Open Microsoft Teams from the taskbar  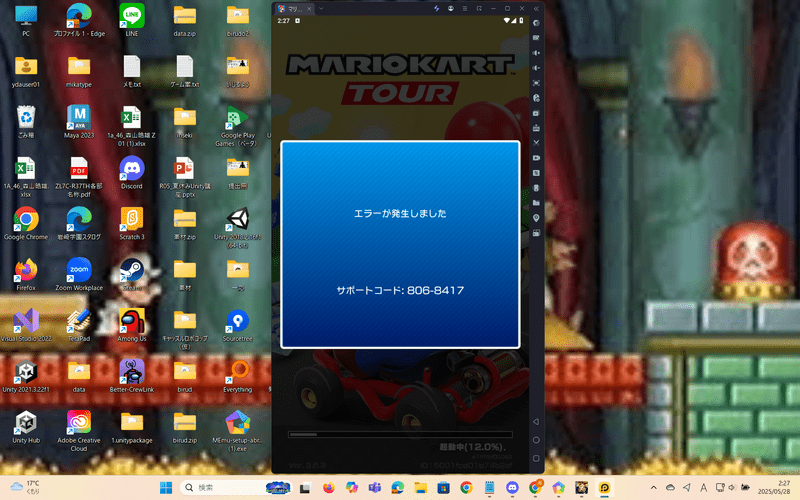(375, 488)
